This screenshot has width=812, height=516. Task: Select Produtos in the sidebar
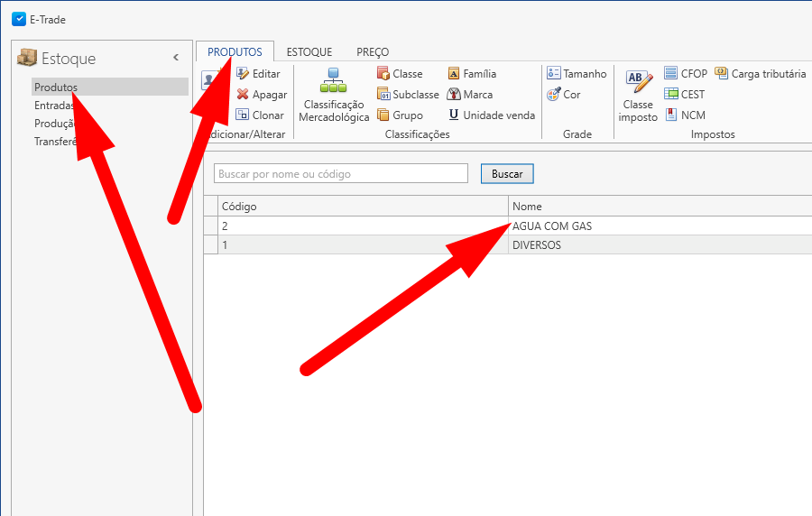[x=56, y=88]
